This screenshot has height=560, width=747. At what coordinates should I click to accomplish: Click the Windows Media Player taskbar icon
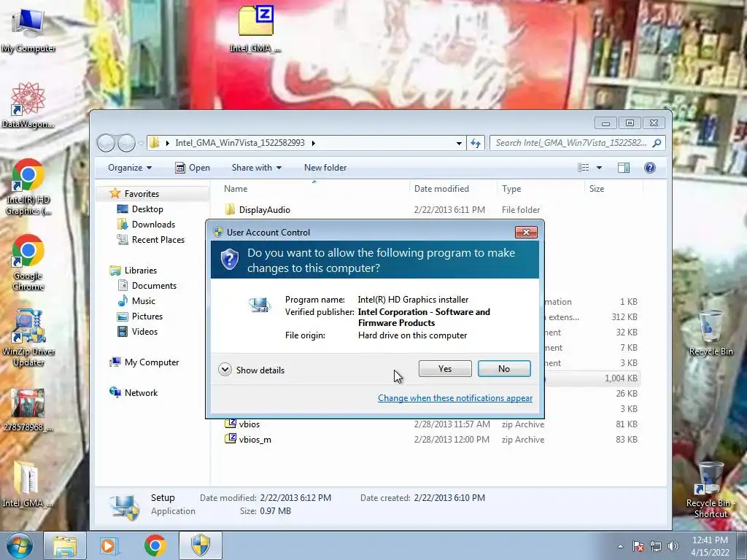109,545
